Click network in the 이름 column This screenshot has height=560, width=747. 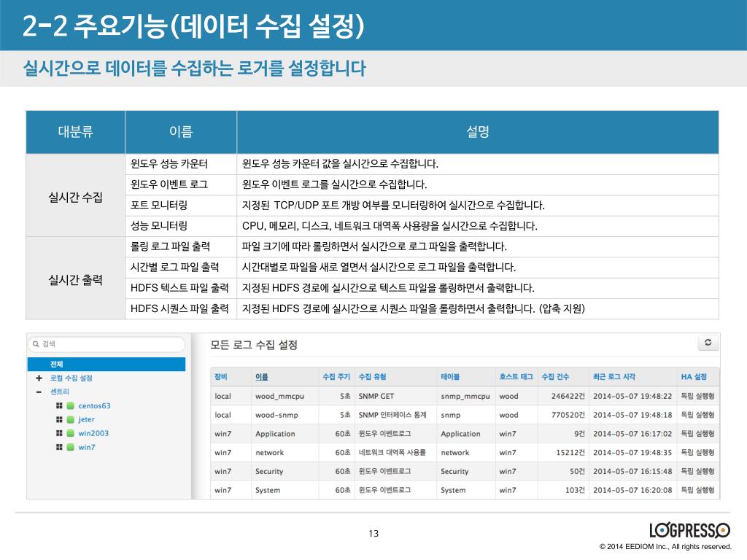(270, 452)
